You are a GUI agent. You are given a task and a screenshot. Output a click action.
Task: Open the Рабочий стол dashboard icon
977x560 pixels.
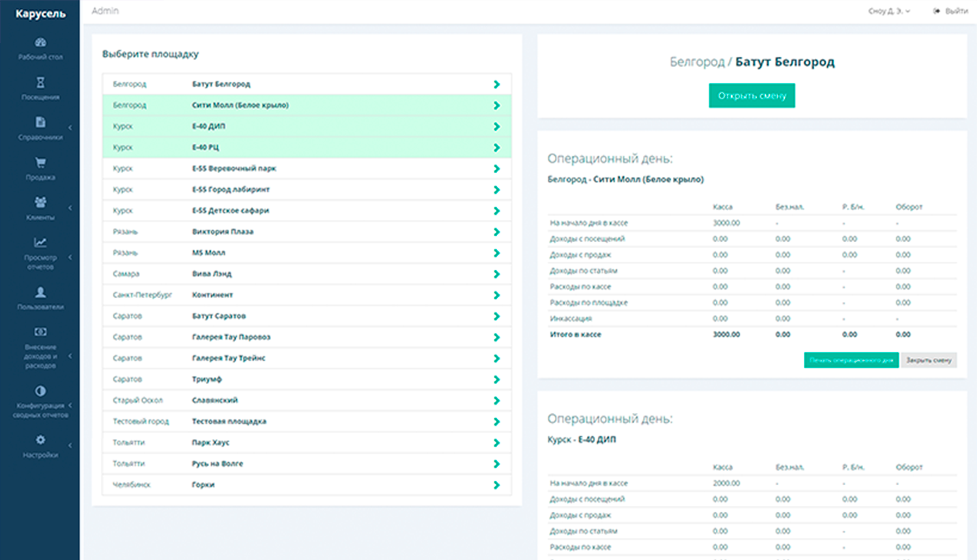coord(40,43)
